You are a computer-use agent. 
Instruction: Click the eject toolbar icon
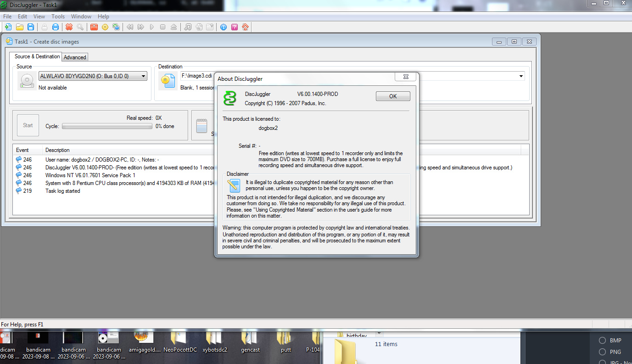coord(173,27)
